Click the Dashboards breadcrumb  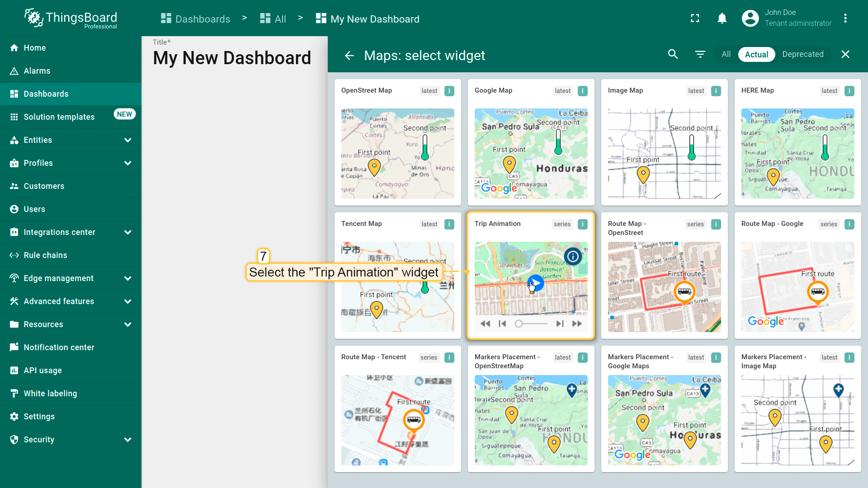tap(195, 19)
